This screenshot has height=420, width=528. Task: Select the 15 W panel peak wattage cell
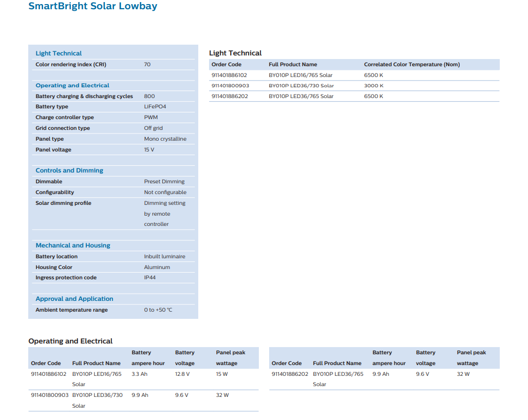222,374
